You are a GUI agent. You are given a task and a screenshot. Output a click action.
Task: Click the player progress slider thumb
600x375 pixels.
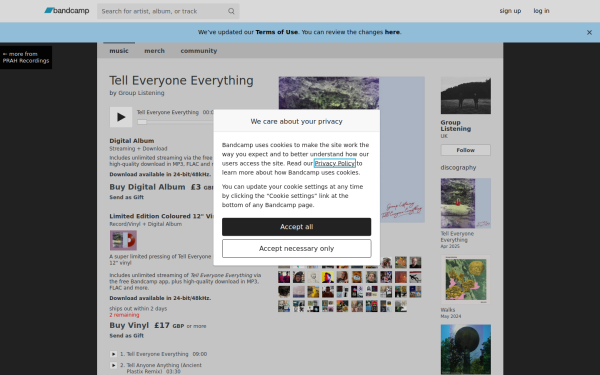click(142, 122)
